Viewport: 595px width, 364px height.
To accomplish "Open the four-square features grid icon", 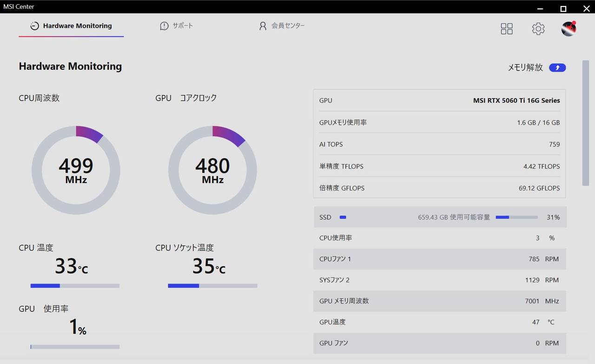I will point(507,29).
